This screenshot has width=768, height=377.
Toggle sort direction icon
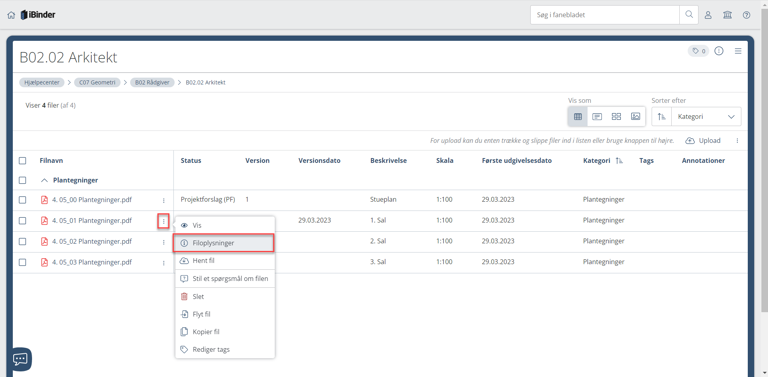(x=661, y=117)
